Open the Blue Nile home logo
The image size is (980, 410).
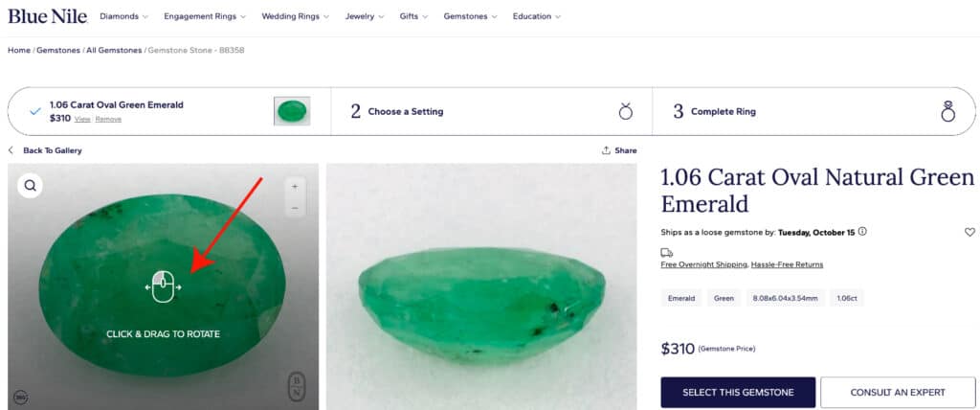coord(47,16)
